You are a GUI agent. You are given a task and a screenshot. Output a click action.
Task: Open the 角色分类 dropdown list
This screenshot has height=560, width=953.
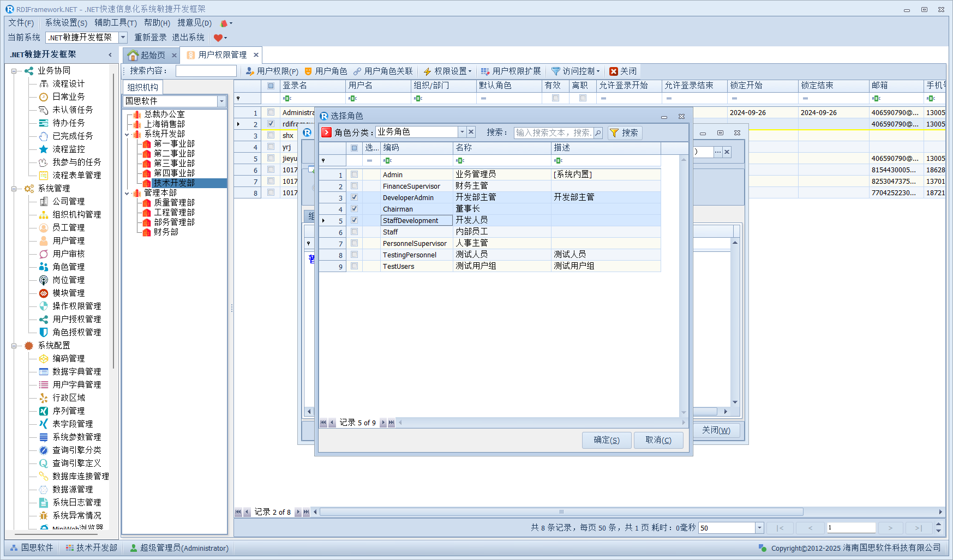point(461,132)
